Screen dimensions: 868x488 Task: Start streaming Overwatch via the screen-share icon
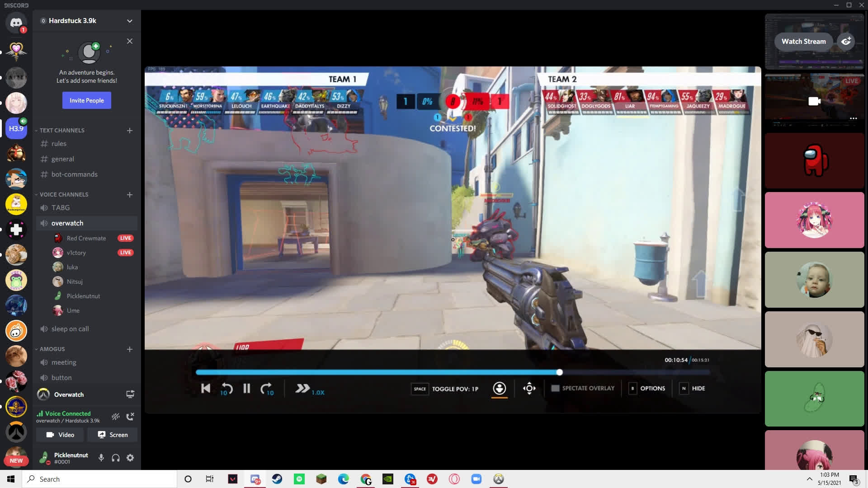pos(130,394)
